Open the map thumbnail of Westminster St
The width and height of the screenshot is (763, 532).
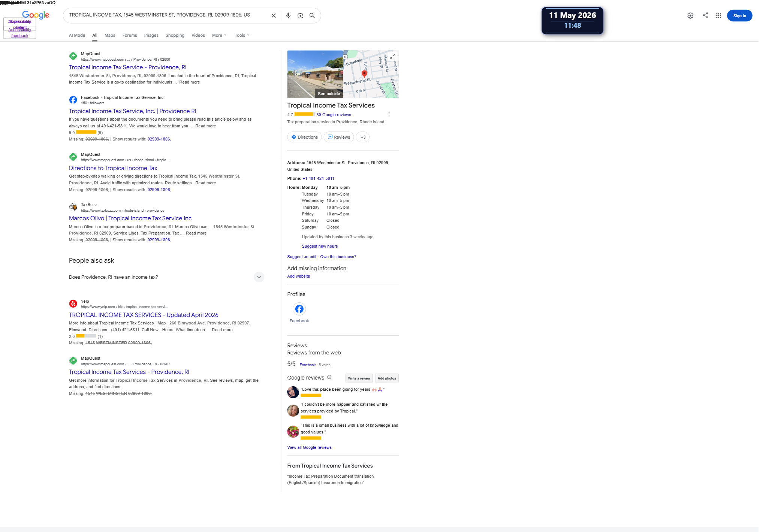(371, 74)
